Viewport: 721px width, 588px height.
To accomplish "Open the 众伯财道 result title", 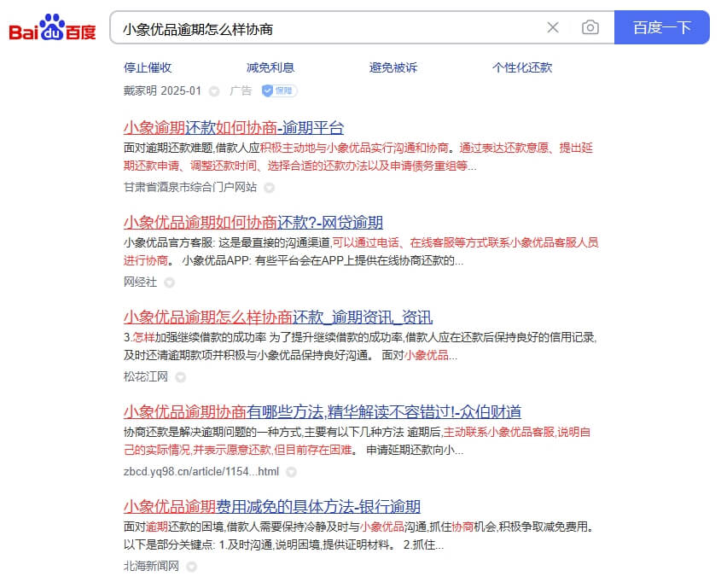I will (322, 411).
